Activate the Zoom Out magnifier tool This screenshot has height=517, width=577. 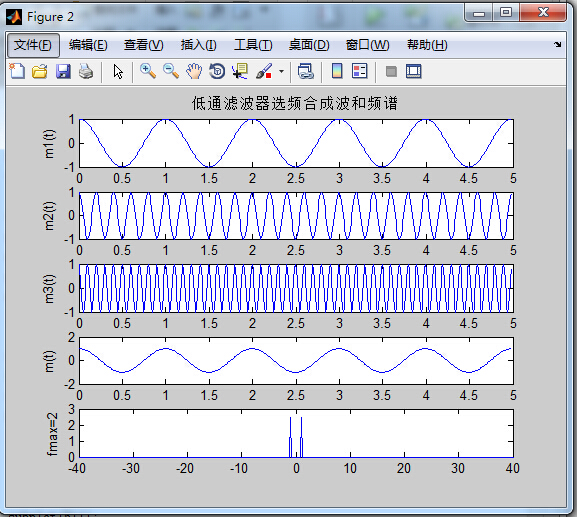click(171, 71)
